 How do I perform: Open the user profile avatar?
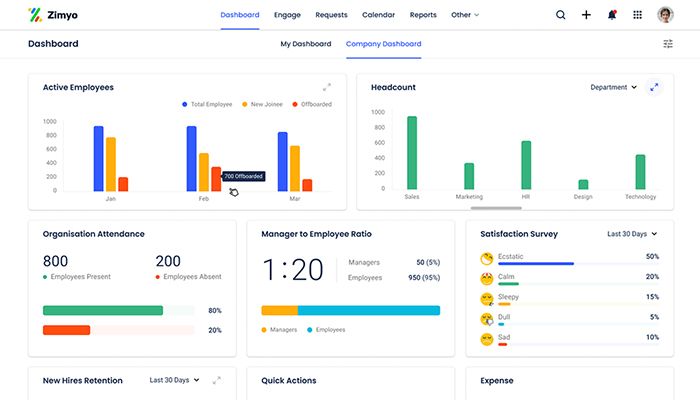click(665, 15)
